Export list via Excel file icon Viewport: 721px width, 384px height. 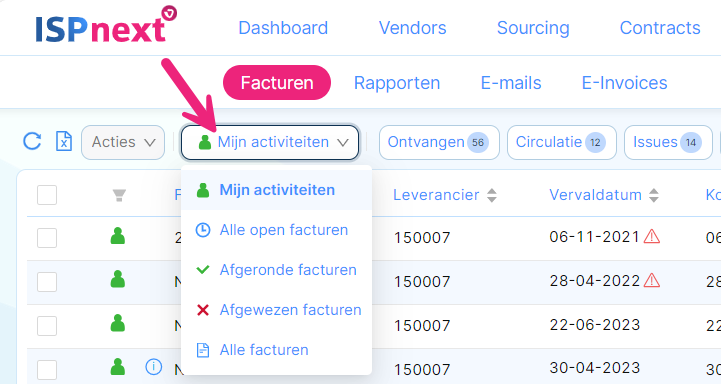[63, 141]
